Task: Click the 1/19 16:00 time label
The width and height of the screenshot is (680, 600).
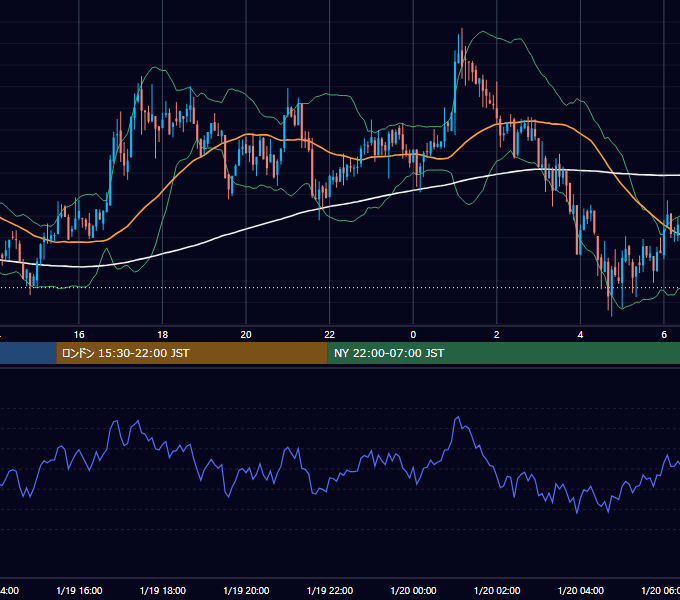Action: tap(79, 590)
